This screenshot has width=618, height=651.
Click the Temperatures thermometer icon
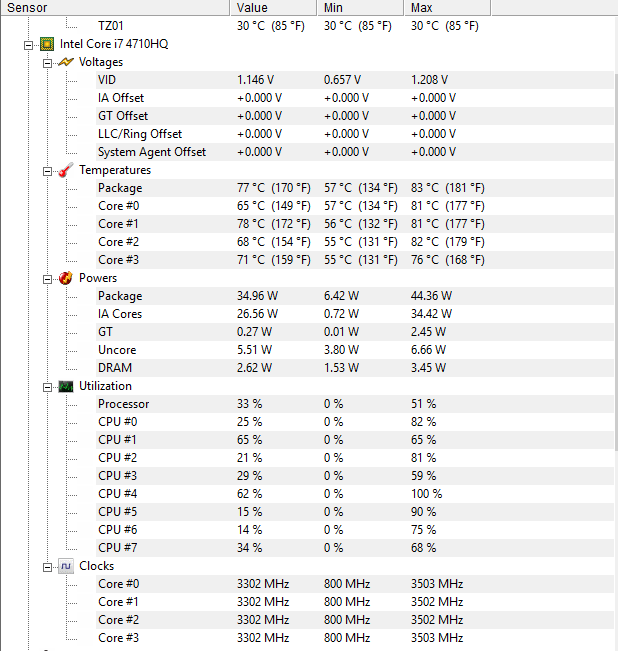[x=66, y=170]
